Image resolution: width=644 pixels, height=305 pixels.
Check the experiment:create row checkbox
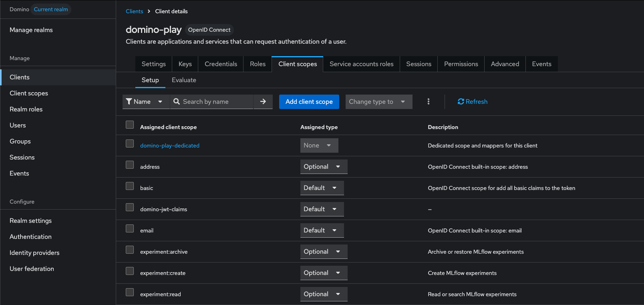130,271
